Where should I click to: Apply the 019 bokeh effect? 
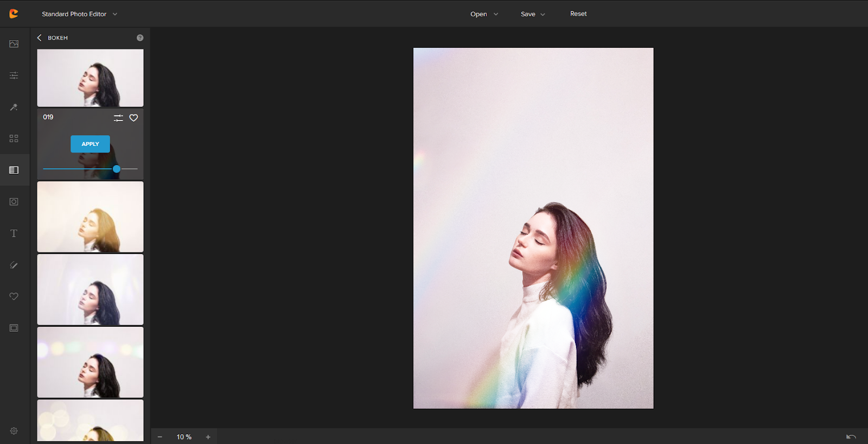tap(90, 144)
